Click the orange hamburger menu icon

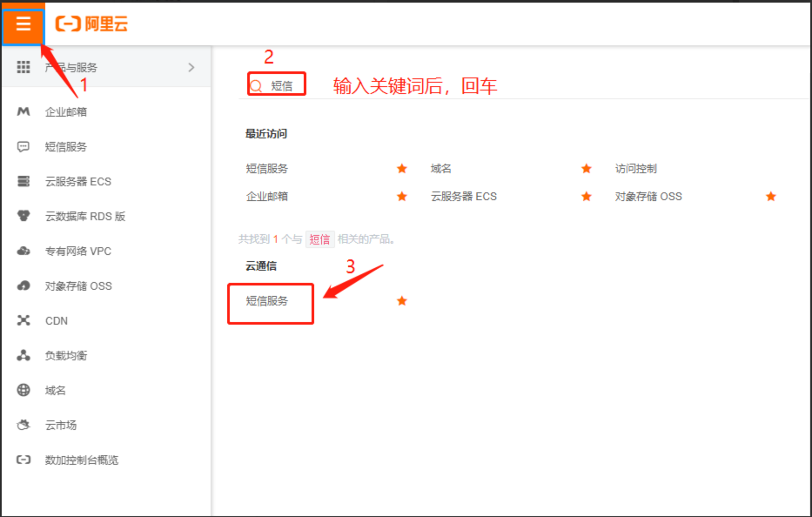(x=23, y=23)
